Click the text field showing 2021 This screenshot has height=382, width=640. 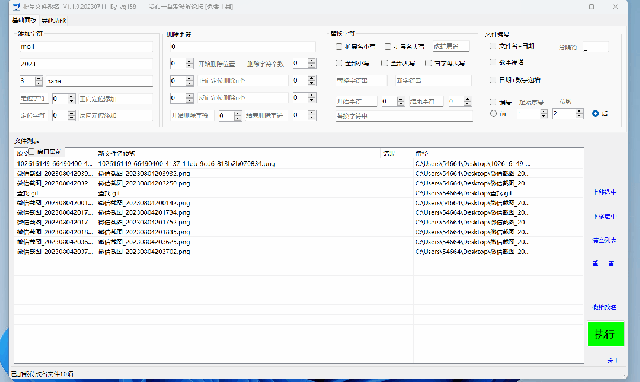[x=86, y=64]
